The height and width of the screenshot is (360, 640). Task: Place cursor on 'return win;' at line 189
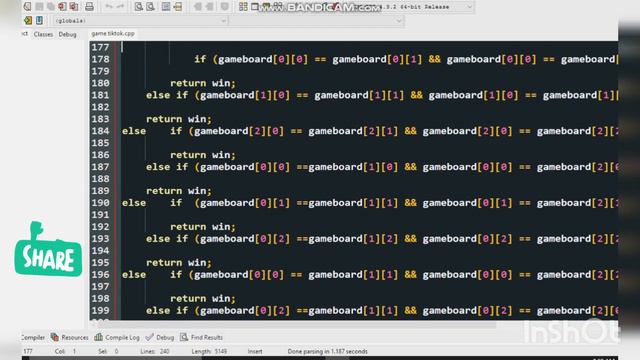179,191
